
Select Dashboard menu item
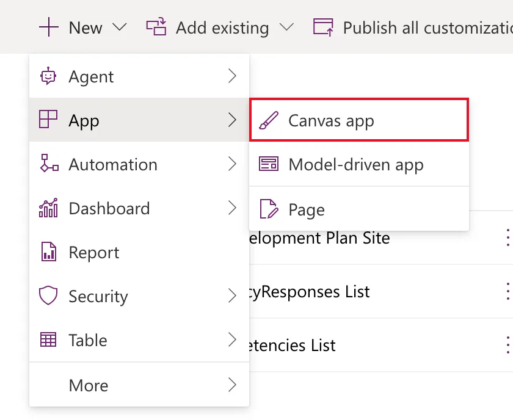(x=139, y=208)
